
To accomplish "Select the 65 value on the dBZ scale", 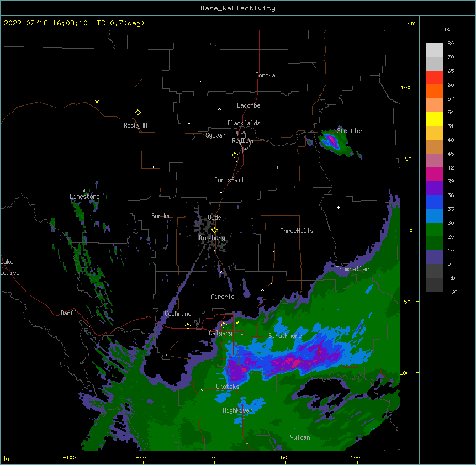I will click(451, 71).
